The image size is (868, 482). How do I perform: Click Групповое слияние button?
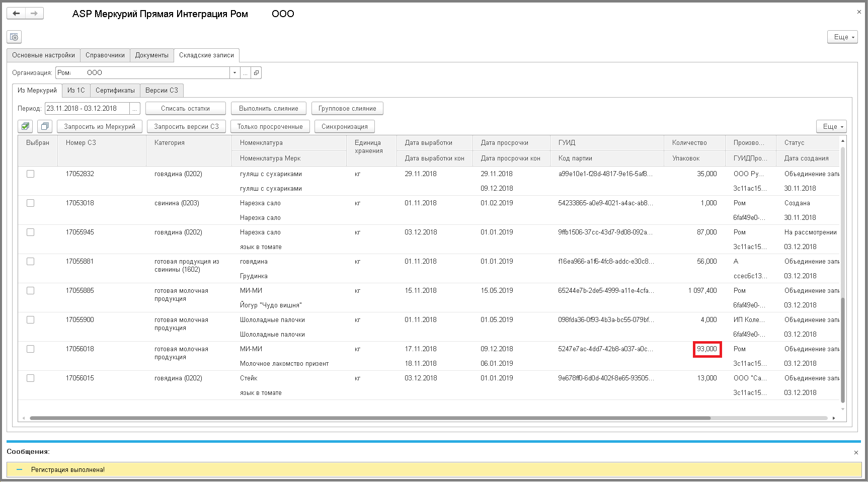pyautogui.click(x=347, y=108)
